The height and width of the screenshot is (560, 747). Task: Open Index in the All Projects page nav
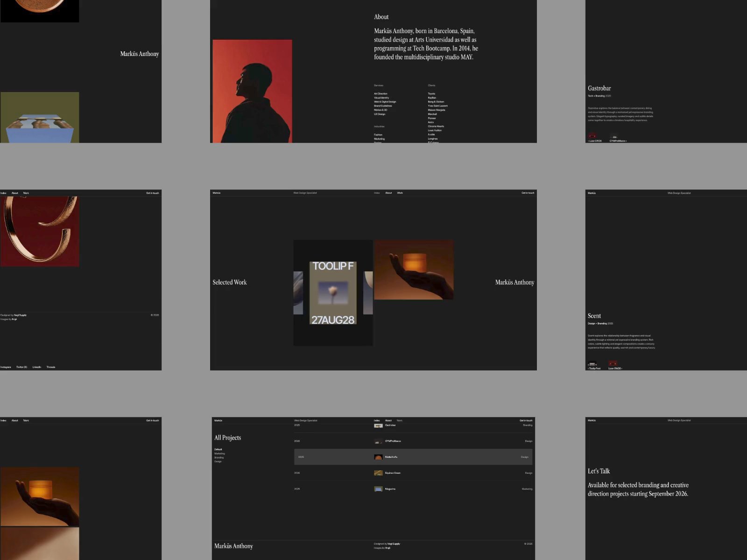click(x=377, y=420)
